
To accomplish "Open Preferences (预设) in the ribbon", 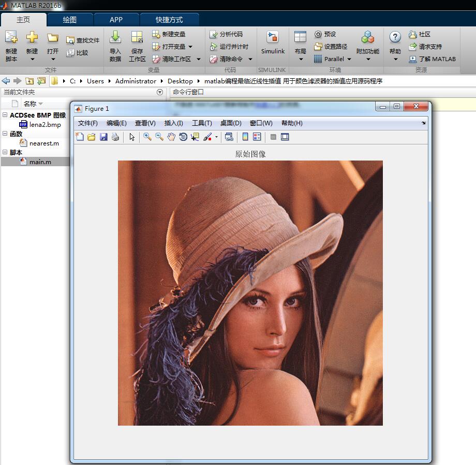I will point(325,34).
